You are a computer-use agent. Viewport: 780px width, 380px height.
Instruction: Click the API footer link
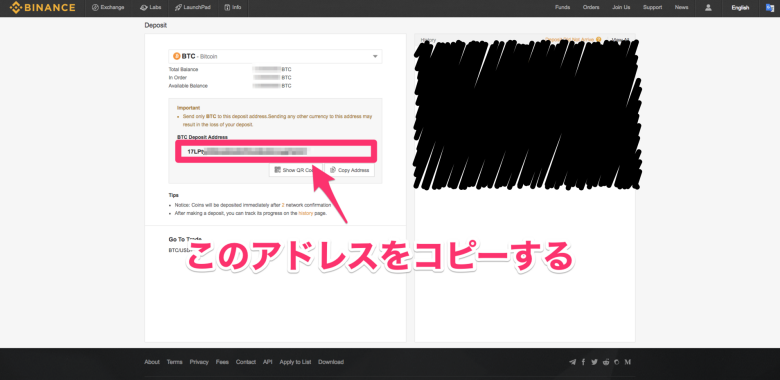(x=268, y=362)
